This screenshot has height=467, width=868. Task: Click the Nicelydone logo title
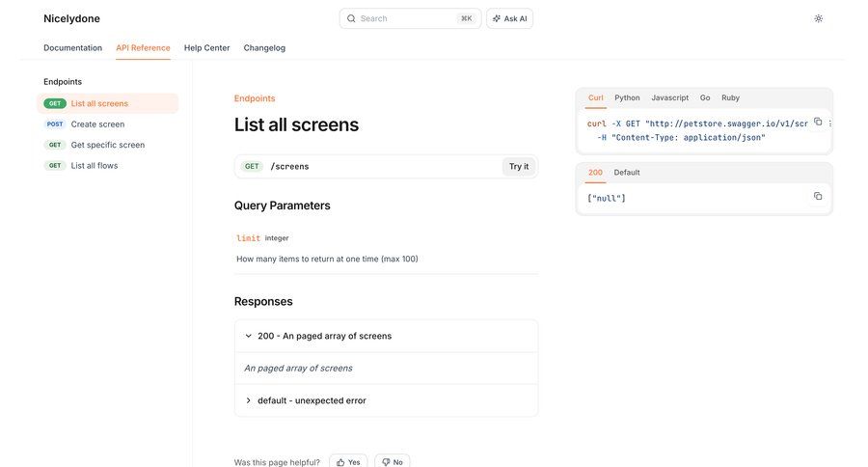(71, 18)
